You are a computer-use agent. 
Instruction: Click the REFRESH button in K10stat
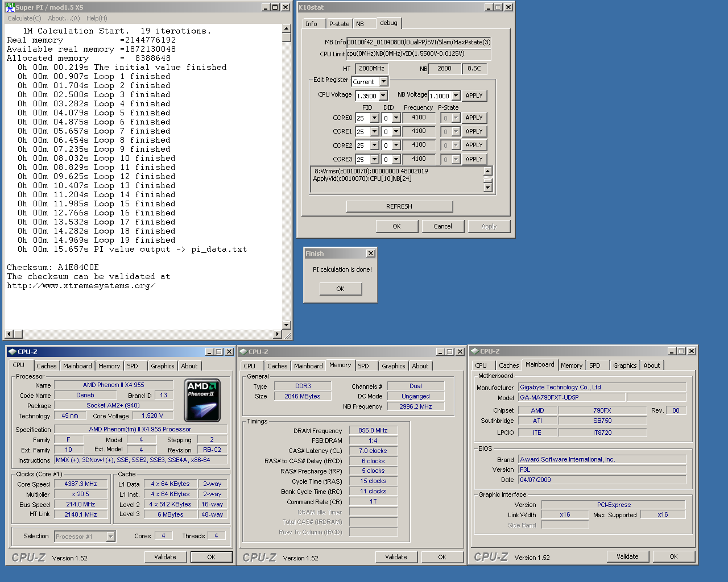click(x=399, y=206)
